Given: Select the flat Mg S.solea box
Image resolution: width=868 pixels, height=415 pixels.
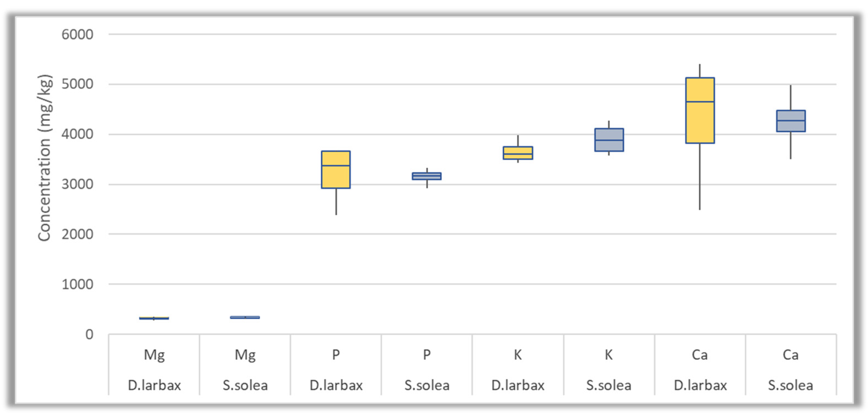Looking at the screenshot, I should click(x=245, y=317).
